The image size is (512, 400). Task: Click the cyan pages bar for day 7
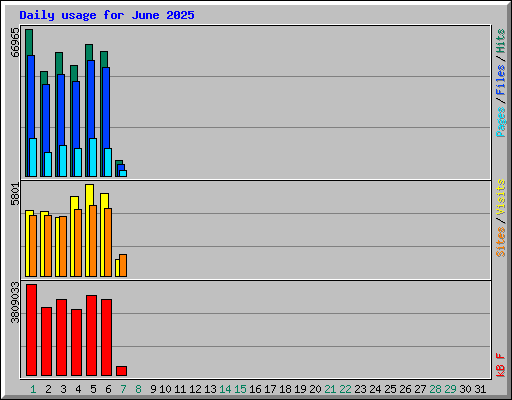coord(123,173)
